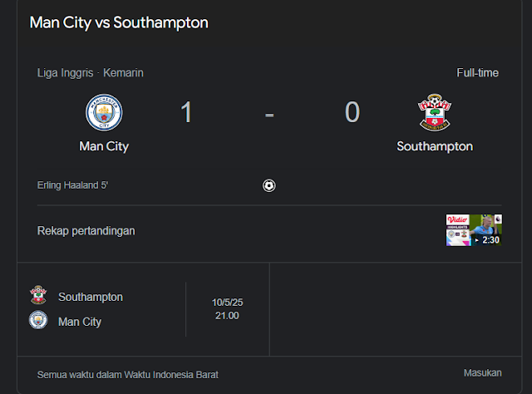Open the Rekap pertandingan match recap
Viewport: 532px width, 394px height.
86,230
